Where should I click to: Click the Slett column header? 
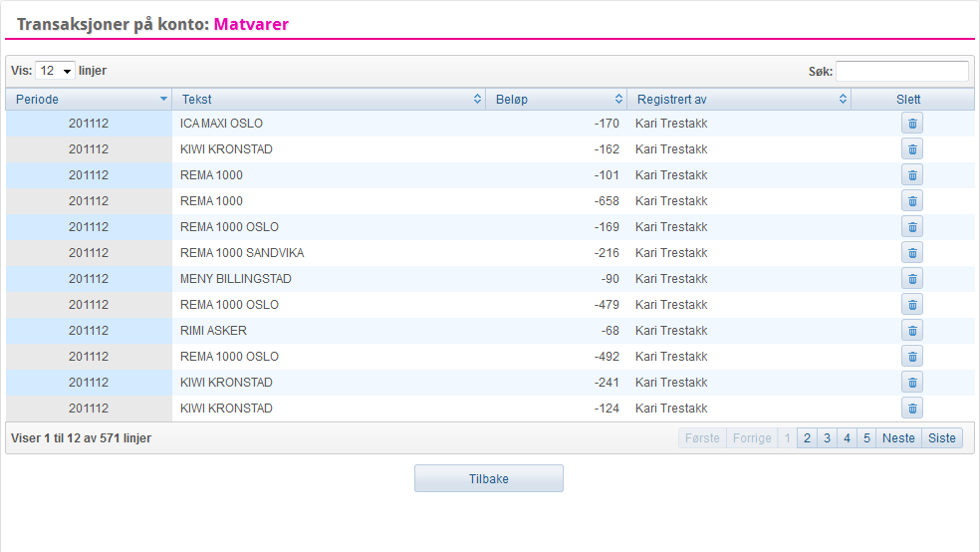tap(912, 100)
